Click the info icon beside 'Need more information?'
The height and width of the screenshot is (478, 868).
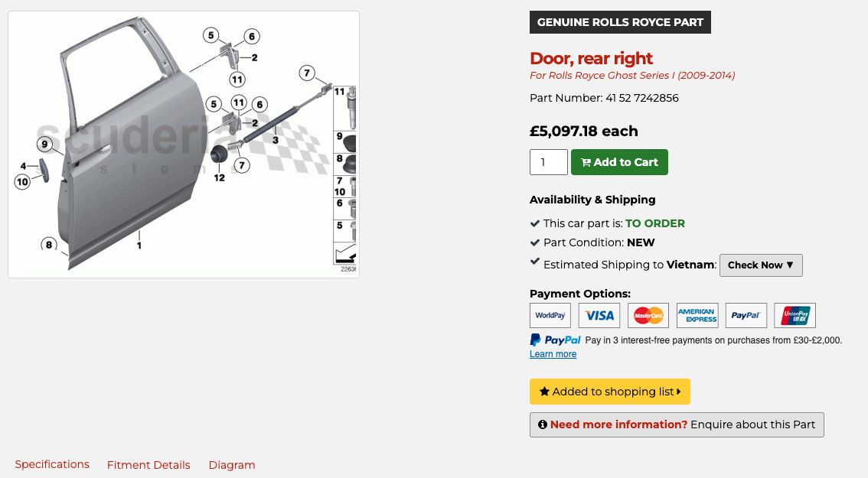pos(542,424)
